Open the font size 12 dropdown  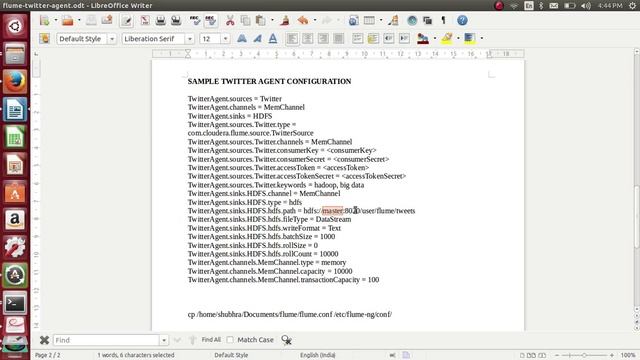[x=225, y=39]
